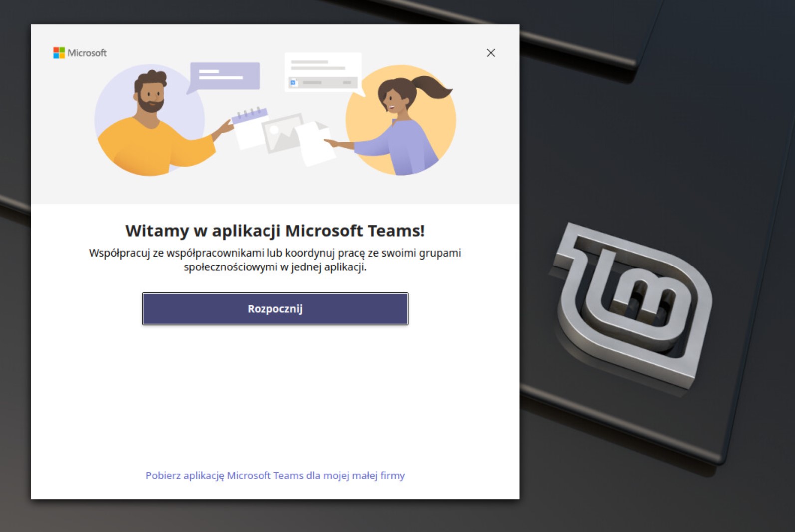This screenshot has height=532, width=795.
Task: Click the gray picture placeholder icon
Action: pyautogui.click(x=282, y=133)
